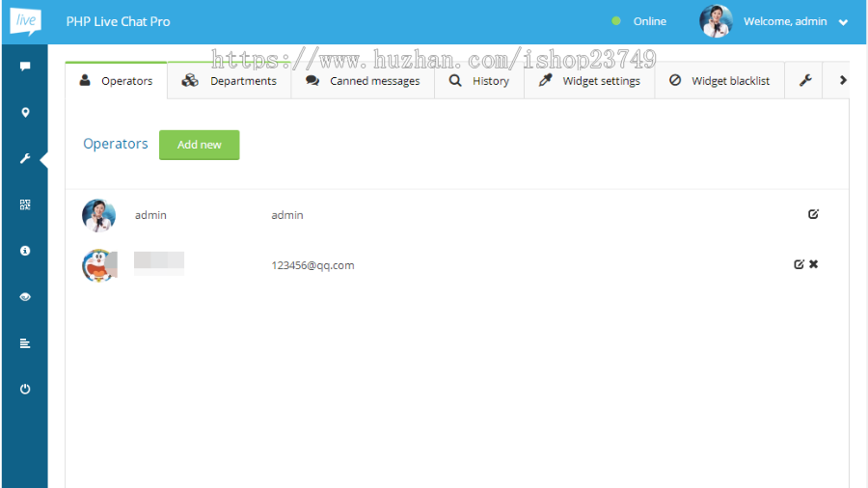The image size is (868, 488).
Task: Open the QR code icon in sidebar
Action: coord(25,204)
